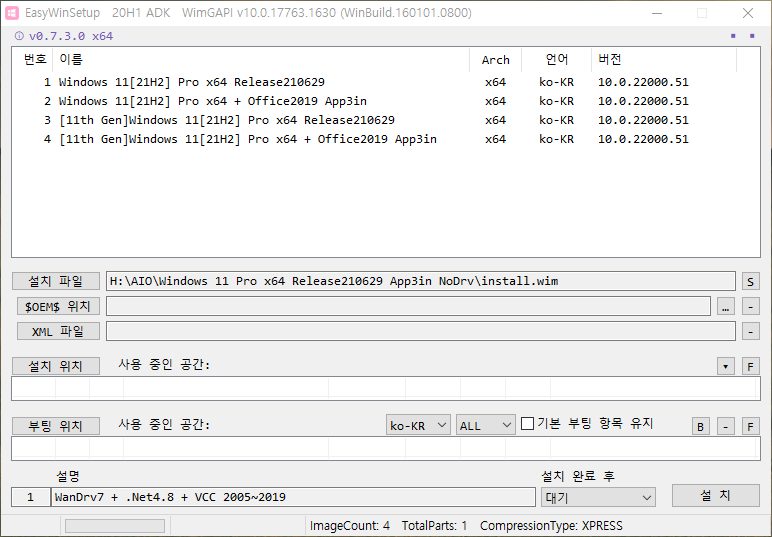Click the B button on the 부팅 위치 row
The image size is (772, 537).
[701, 426]
